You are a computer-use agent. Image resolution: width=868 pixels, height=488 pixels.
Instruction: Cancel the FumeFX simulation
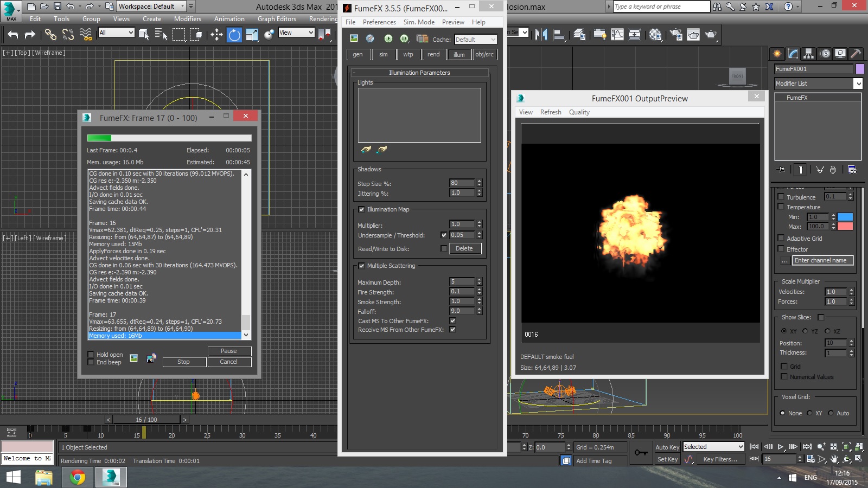click(x=229, y=362)
